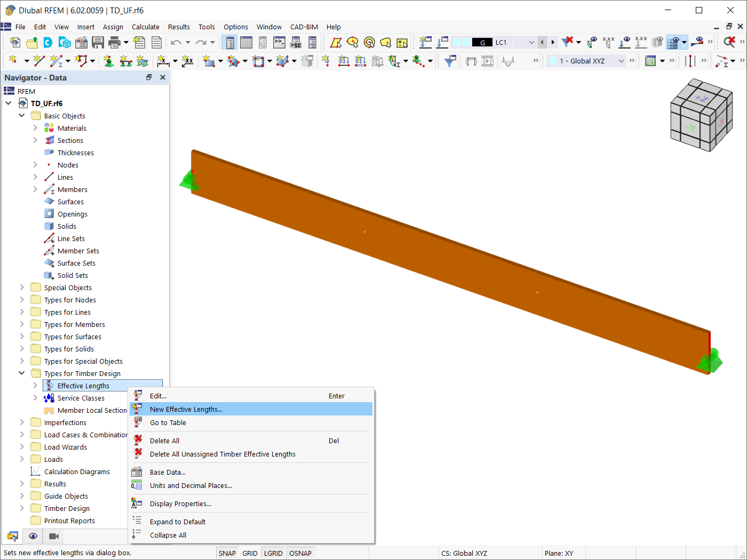Click the printer icon
747x560 pixels.
point(114,42)
